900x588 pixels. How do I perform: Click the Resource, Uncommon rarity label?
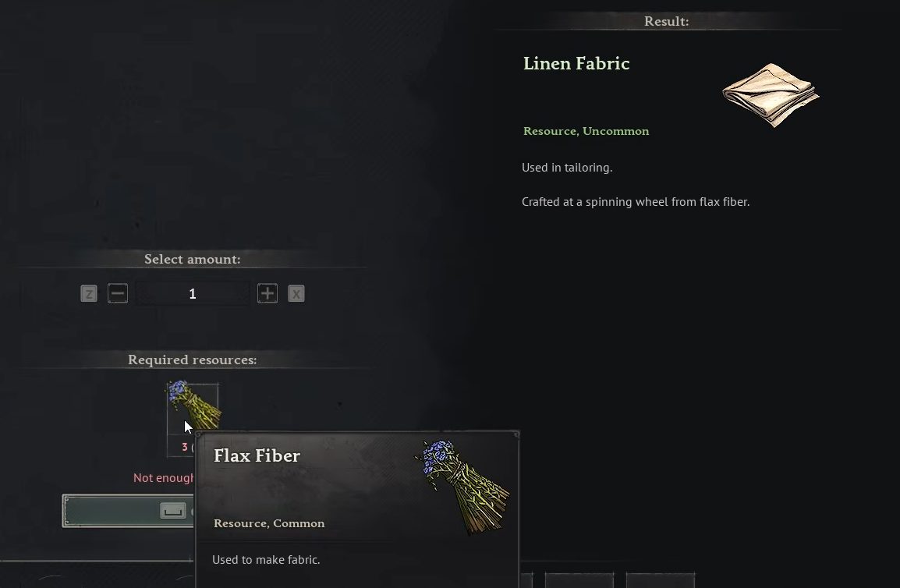pos(586,131)
